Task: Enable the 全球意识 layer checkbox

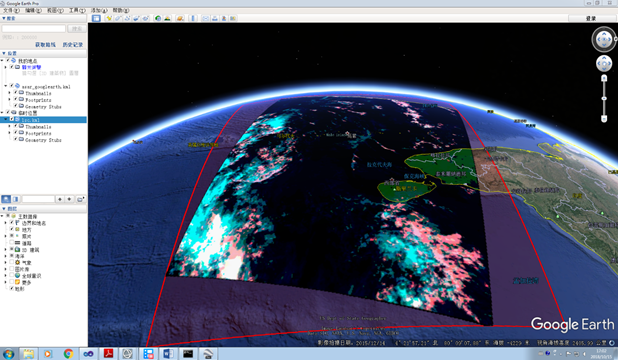Action: tap(12, 276)
